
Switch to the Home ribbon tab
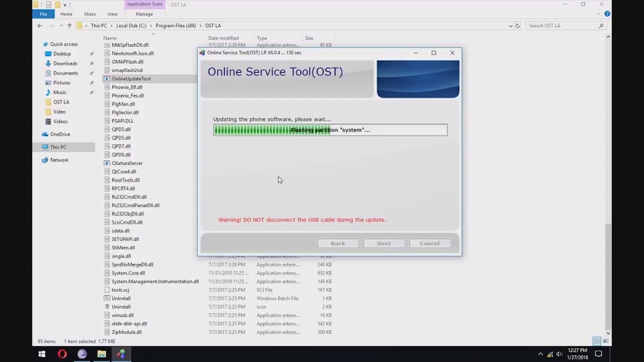point(66,14)
